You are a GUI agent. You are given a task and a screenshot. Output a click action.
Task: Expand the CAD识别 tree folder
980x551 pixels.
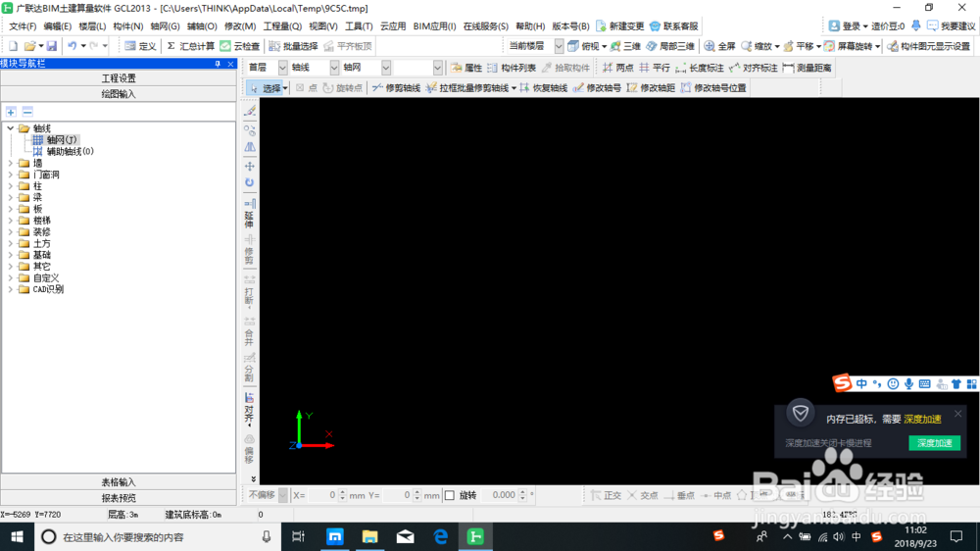pos(11,289)
